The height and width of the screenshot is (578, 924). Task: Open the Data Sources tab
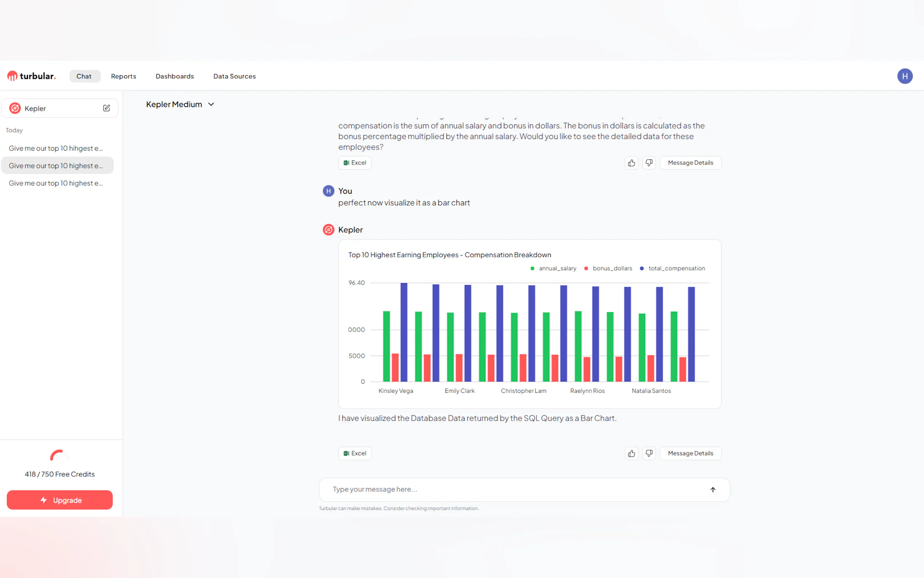pyautogui.click(x=234, y=76)
